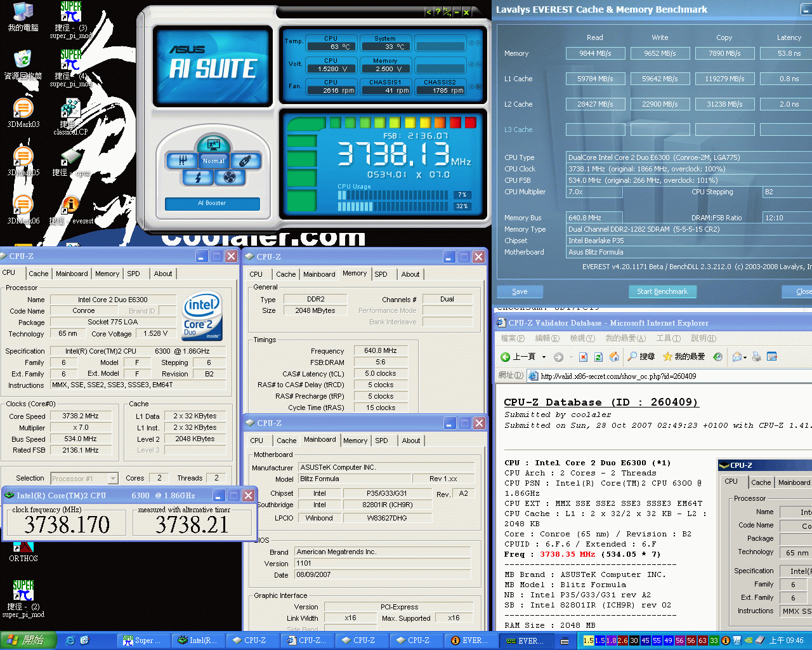The image size is (812, 650).
Task: Click the AI Suite help question mark
Action: 438,12
